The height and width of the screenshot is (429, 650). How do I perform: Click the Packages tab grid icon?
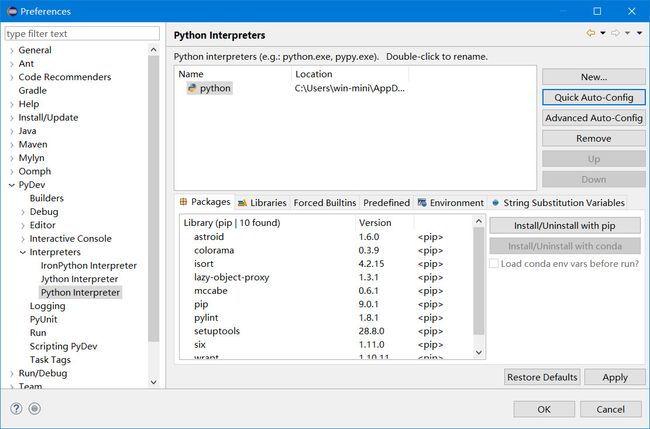[183, 202]
